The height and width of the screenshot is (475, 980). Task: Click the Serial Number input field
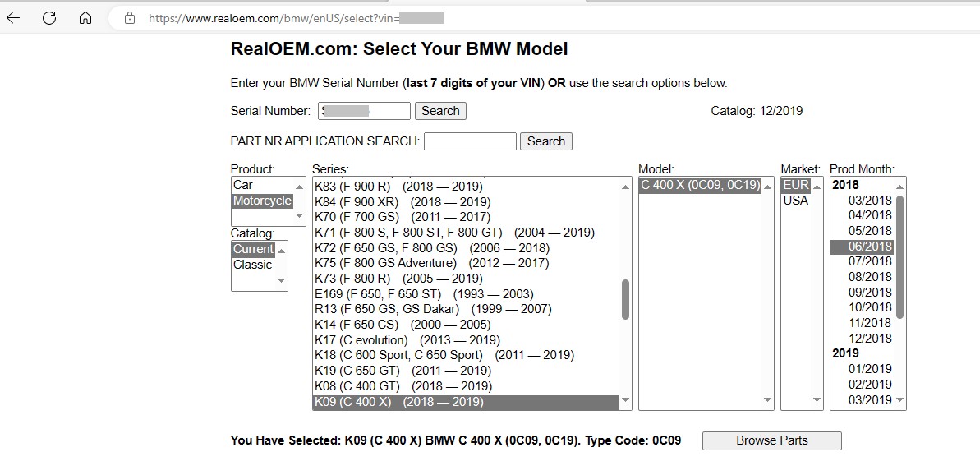coord(364,111)
